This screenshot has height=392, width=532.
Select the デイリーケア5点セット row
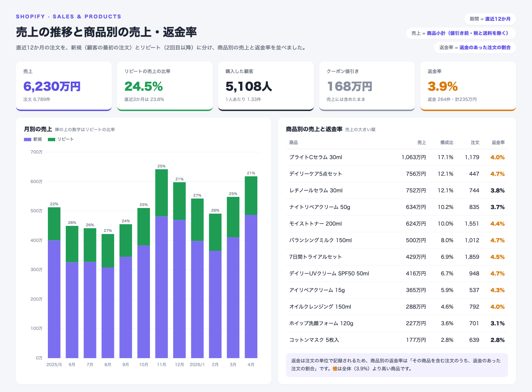(397, 174)
